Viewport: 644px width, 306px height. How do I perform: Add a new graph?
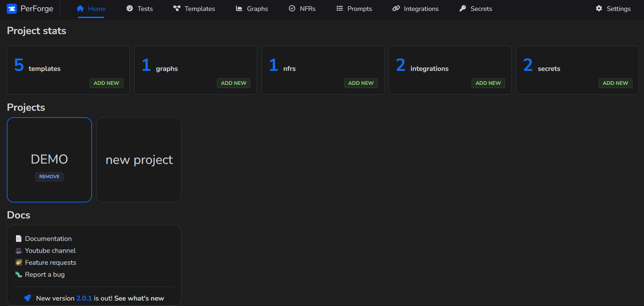(234, 83)
